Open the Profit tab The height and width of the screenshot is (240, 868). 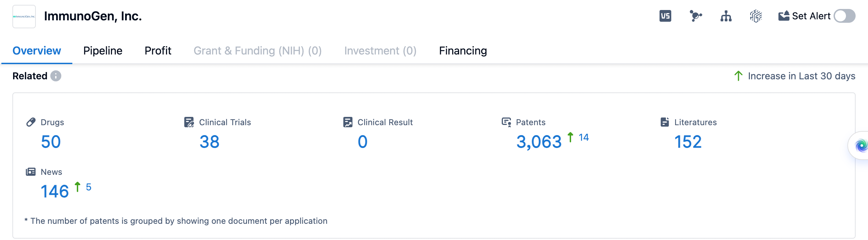(158, 51)
